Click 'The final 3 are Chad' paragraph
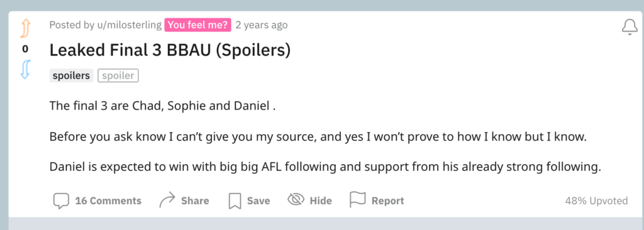 pyautogui.click(x=163, y=105)
